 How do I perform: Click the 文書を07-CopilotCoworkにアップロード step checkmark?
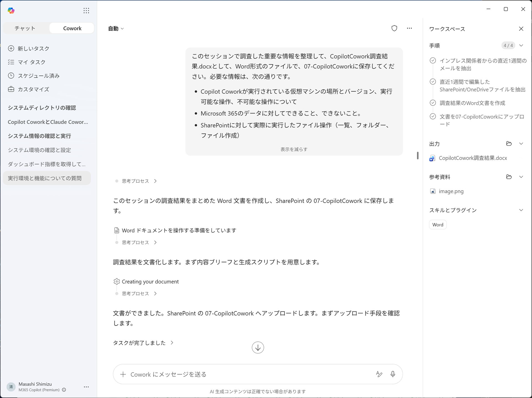pyautogui.click(x=433, y=116)
